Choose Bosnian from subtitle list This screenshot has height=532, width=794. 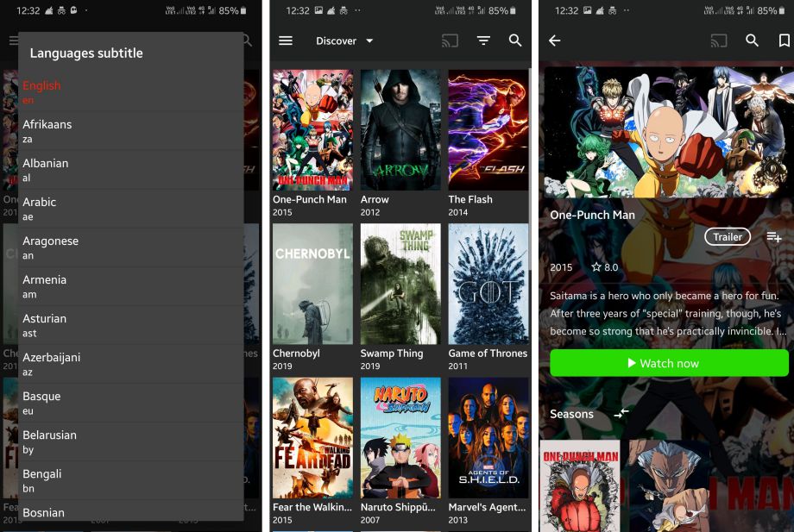pos(130,511)
